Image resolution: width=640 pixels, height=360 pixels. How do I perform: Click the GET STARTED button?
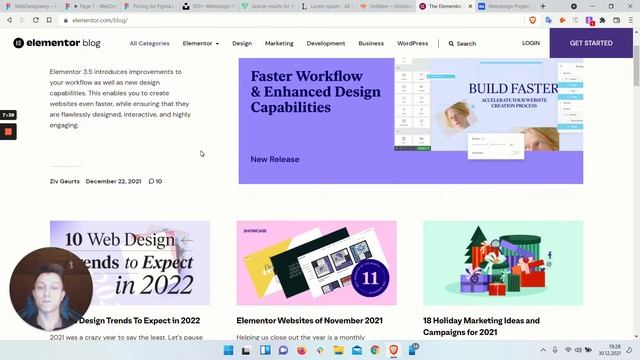tap(591, 43)
